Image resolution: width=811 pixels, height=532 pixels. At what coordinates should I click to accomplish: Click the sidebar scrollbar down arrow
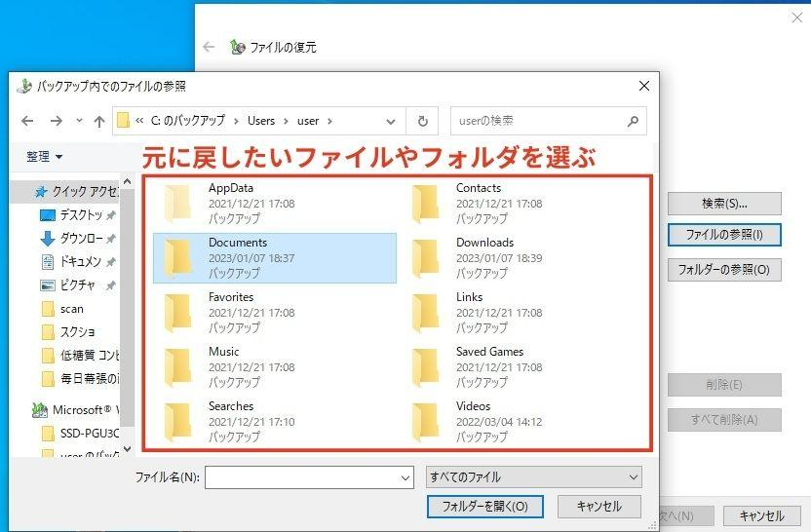(x=128, y=449)
